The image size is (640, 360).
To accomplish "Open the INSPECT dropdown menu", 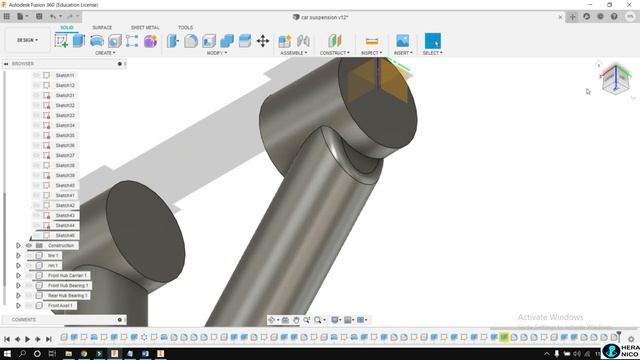I will point(371,53).
